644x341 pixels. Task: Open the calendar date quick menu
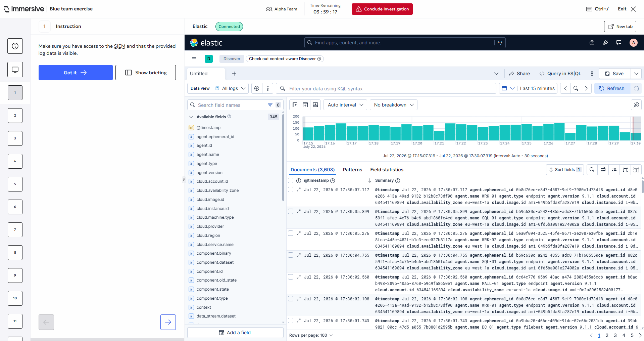click(x=508, y=88)
